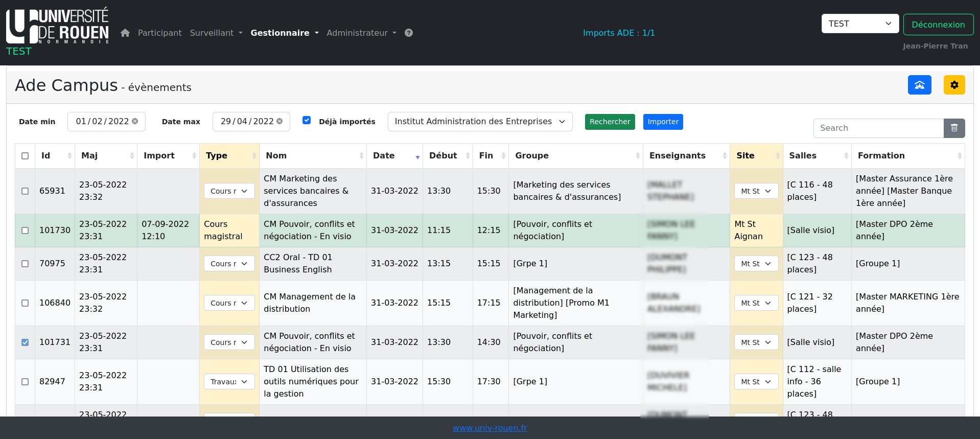The height and width of the screenshot is (439, 980).
Task: Toggle the select-all header checkbox
Action: [x=25, y=156]
